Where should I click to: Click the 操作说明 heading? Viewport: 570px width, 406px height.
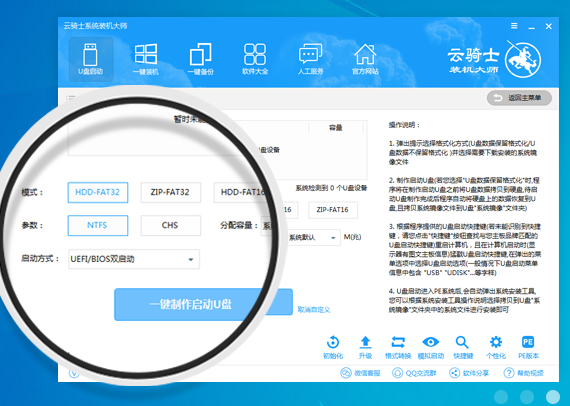tap(404, 125)
